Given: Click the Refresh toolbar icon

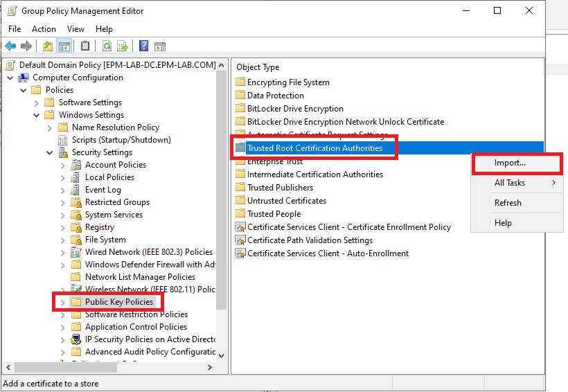Looking at the screenshot, I should pyautogui.click(x=107, y=46).
